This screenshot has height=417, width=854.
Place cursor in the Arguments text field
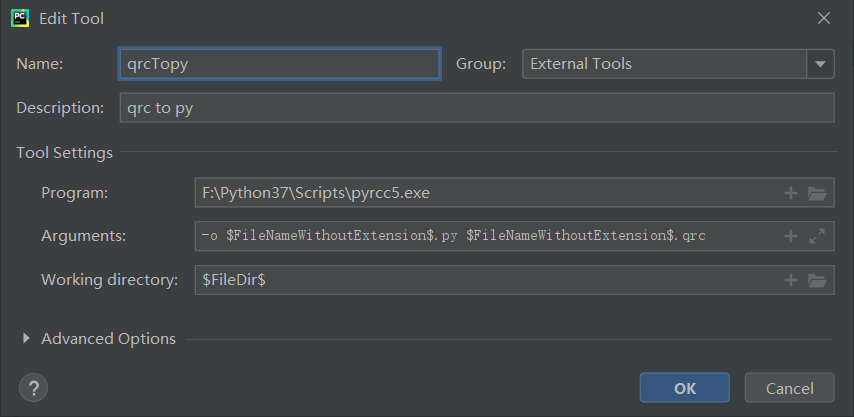pyautogui.click(x=487, y=236)
